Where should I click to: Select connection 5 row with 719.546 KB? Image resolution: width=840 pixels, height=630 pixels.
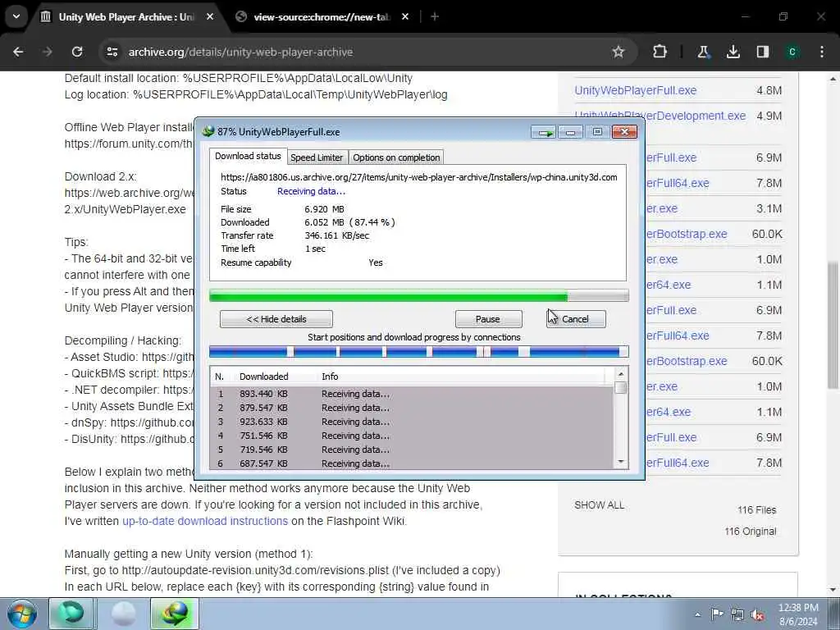pos(412,450)
